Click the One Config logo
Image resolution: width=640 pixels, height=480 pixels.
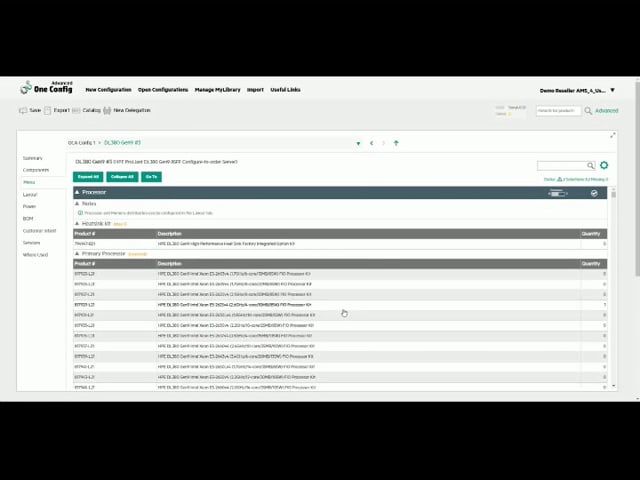(x=47, y=87)
